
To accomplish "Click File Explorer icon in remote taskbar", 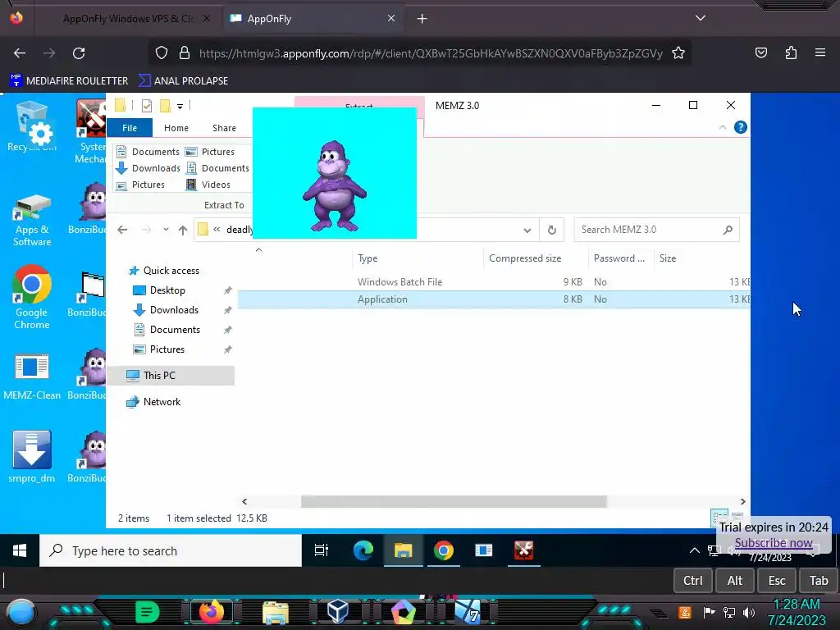I will (x=403, y=550).
